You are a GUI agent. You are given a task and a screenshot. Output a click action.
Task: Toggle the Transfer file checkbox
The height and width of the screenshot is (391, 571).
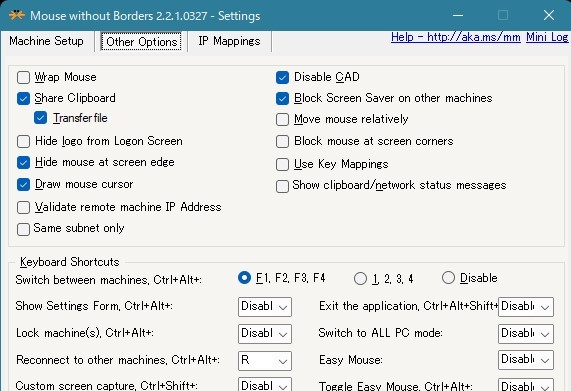(40, 118)
